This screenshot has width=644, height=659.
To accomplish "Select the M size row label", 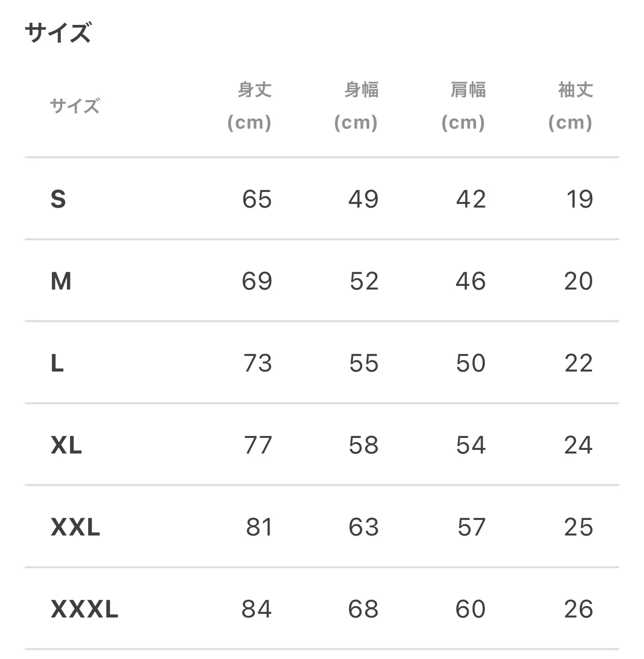I will [61, 281].
